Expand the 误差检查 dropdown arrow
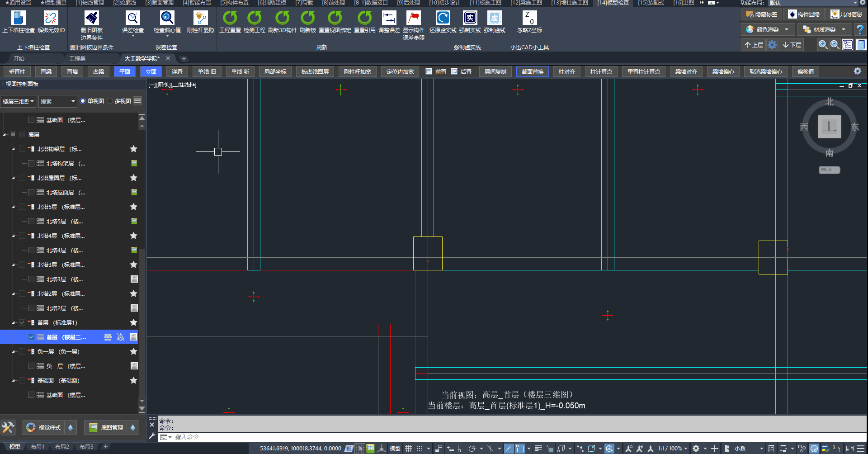This screenshot has width=868, height=454. click(133, 36)
